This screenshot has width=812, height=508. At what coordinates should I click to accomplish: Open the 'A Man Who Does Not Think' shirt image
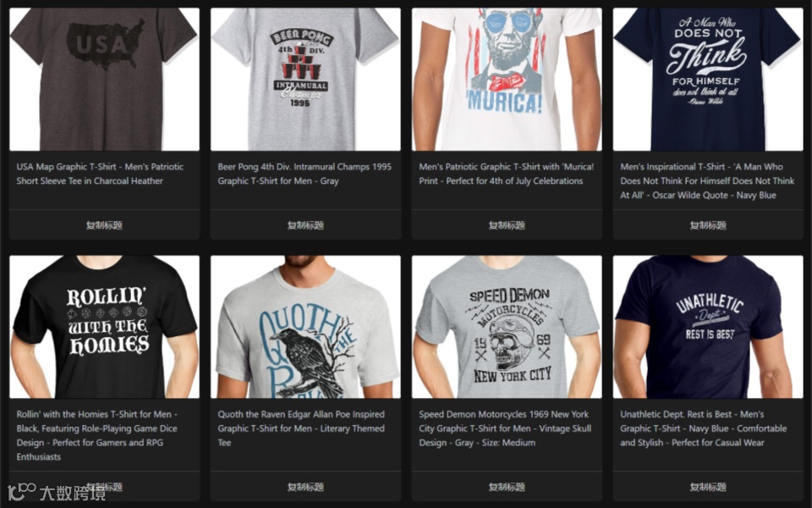pos(708,80)
